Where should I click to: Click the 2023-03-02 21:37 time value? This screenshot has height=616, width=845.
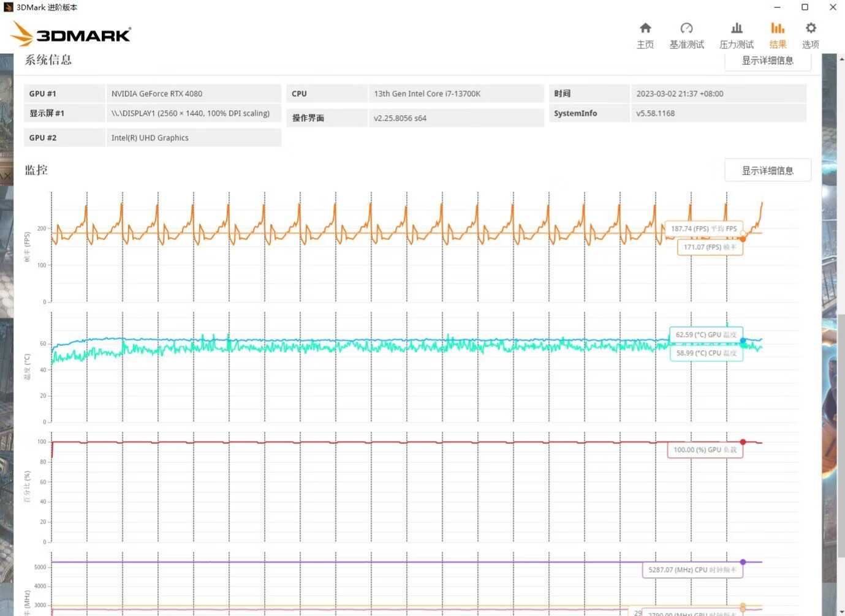tap(680, 94)
